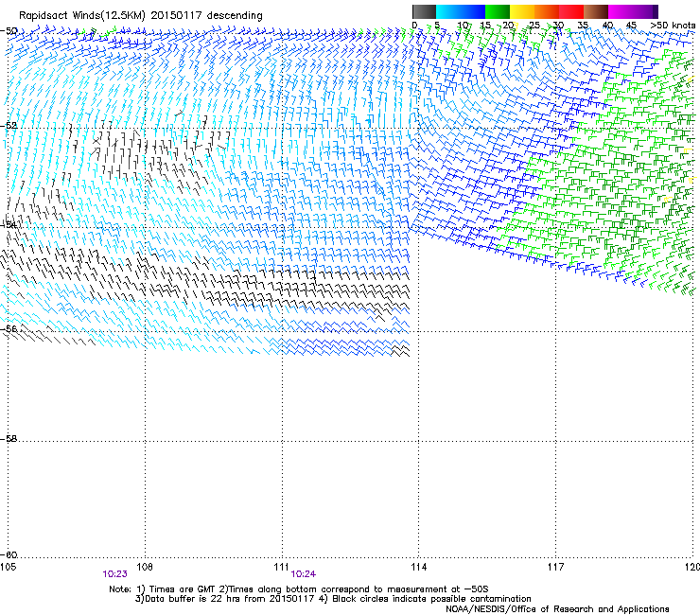Image resolution: width=700 pixels, height=615 pixels.
Task: Click the latitude label -56
Action: (9, 328)
